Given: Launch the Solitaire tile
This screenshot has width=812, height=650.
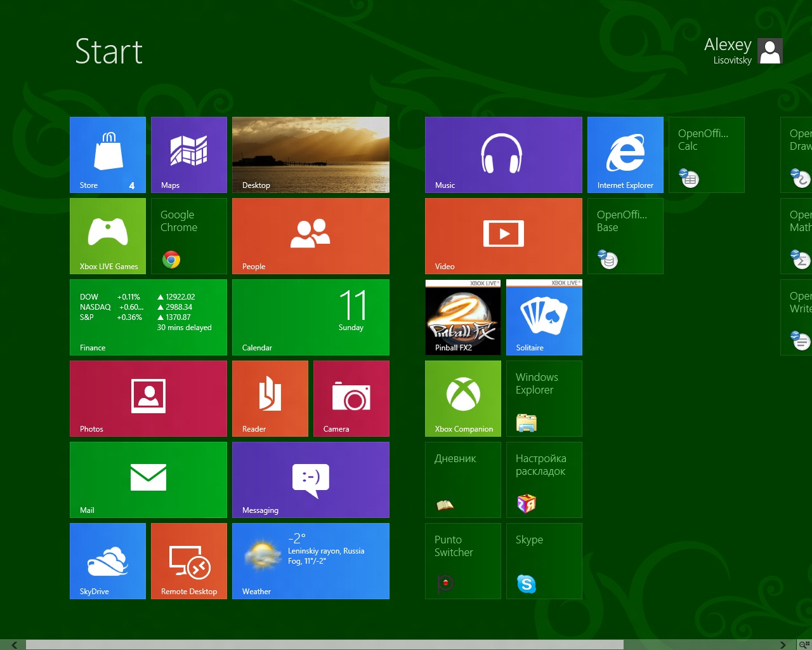Looking at the screenshot, I should pos(544,317).
